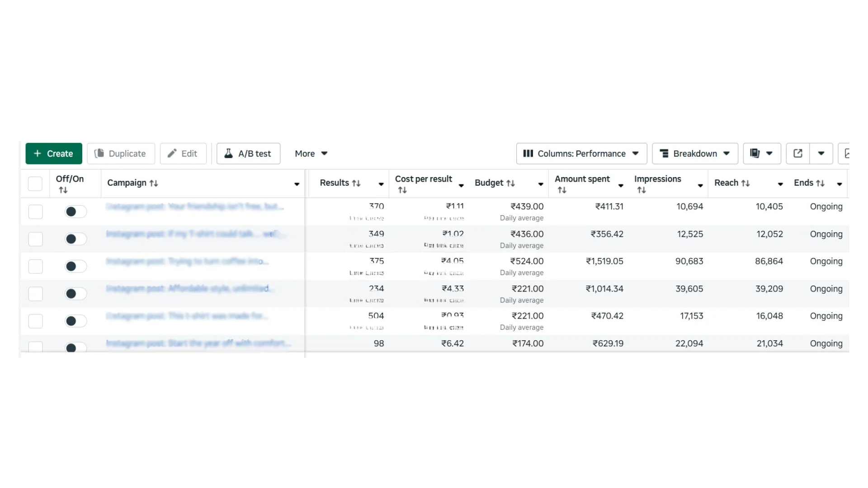The height and width of the screenshot is (488, 868).
Task: Open Columns: Performance dropdown
Action: pyautogui.click(x=581, y=154)
